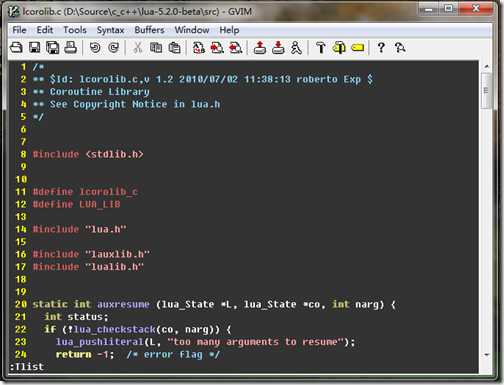Click the "lauxlib.h" include string
This screenshot has height=385, width=504.
(117, 254)
